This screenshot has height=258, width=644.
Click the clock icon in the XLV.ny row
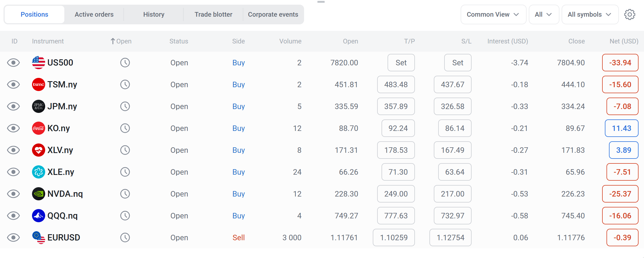click(x=125, y=150)
